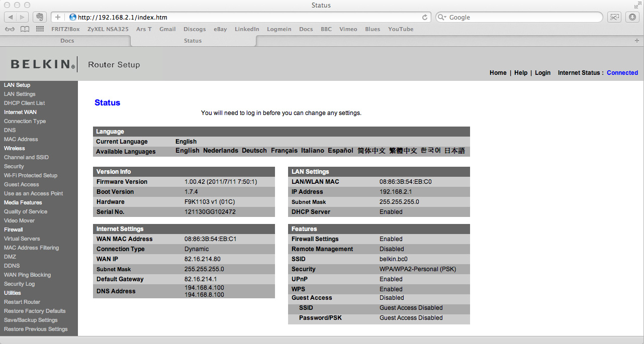Open the LinkedIn bookmark
The width and height of the screenshot is (644, 344).
pyautogui.click(x=247, y=29)
